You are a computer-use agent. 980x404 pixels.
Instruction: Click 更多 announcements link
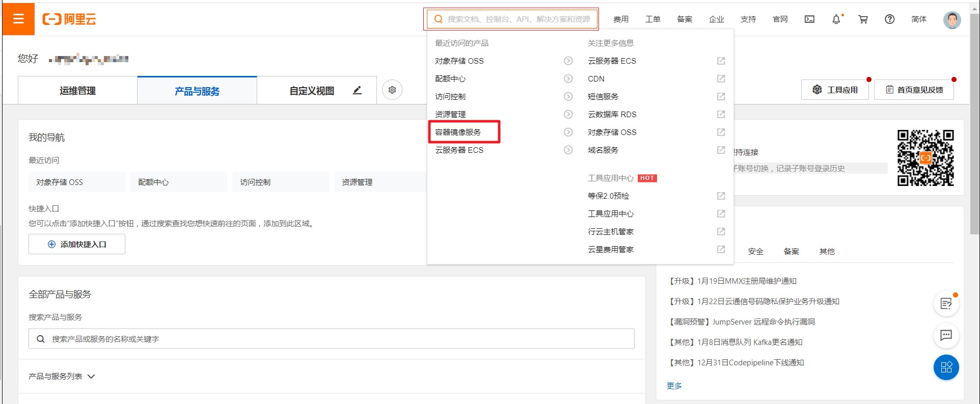[x=674, y=386]
